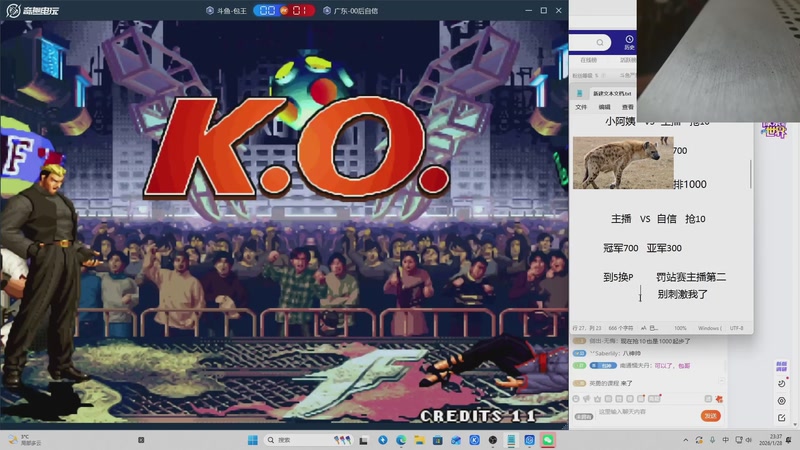
Task: Click the text 别刺激我了
Action: coord(682,294)
